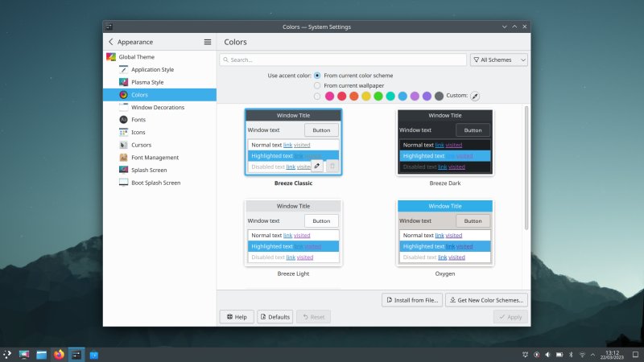Open Splash Screen settings
The width and height of the screenshot is (644, 362).
coord(149,170)
